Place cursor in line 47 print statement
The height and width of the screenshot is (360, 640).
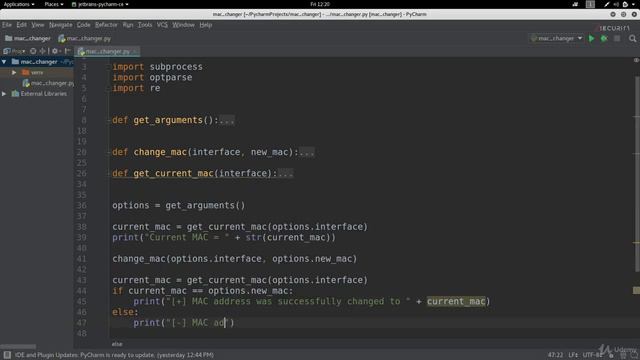tap(184, 323)
